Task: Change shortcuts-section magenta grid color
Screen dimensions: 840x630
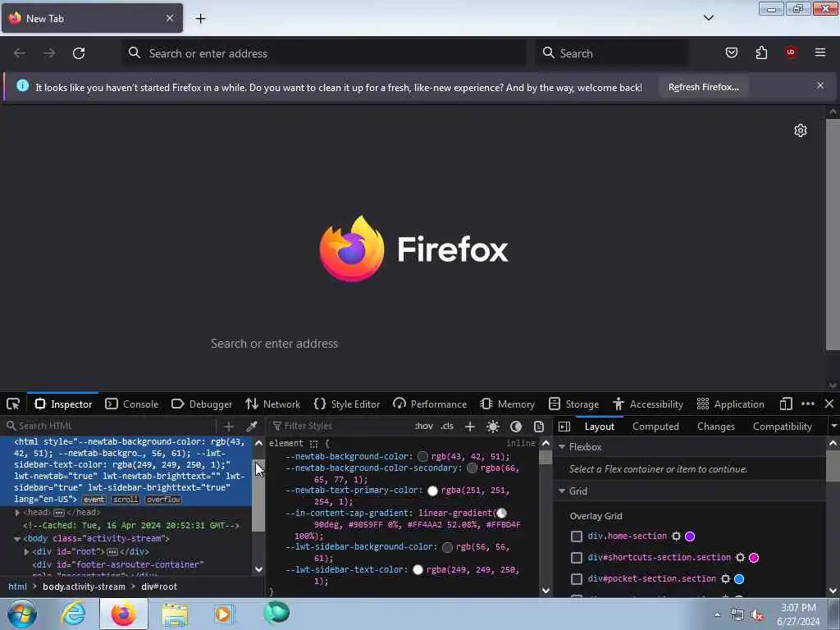Action: (x=754, y=558)
